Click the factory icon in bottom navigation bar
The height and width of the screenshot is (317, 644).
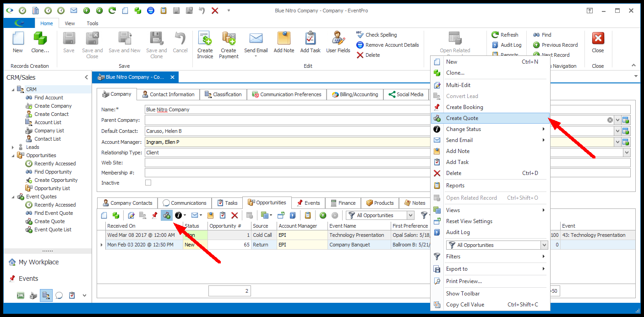33,295
